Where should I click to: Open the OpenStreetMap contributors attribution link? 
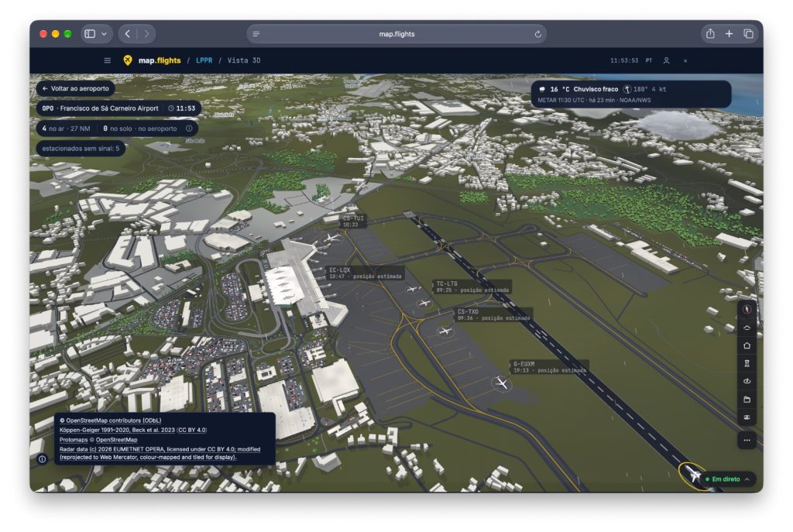pos(110,420)
